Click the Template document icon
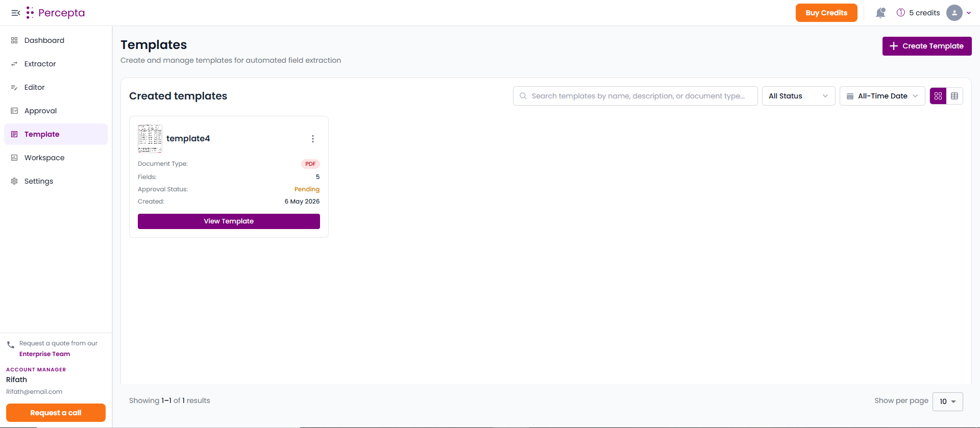Image resolution: width=980 pixels, height=428 pixels. click(x=14, y=134)
